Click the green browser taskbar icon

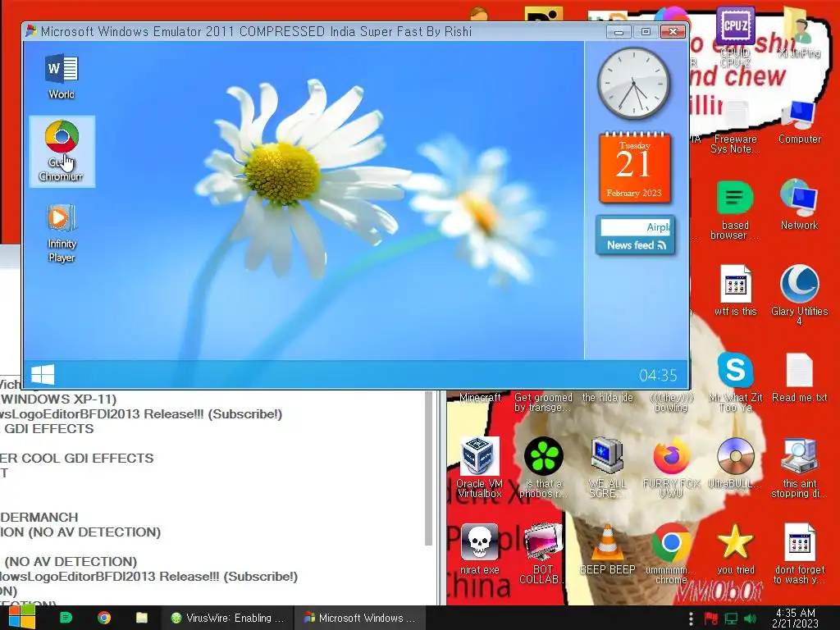click(x=66, y=618)
